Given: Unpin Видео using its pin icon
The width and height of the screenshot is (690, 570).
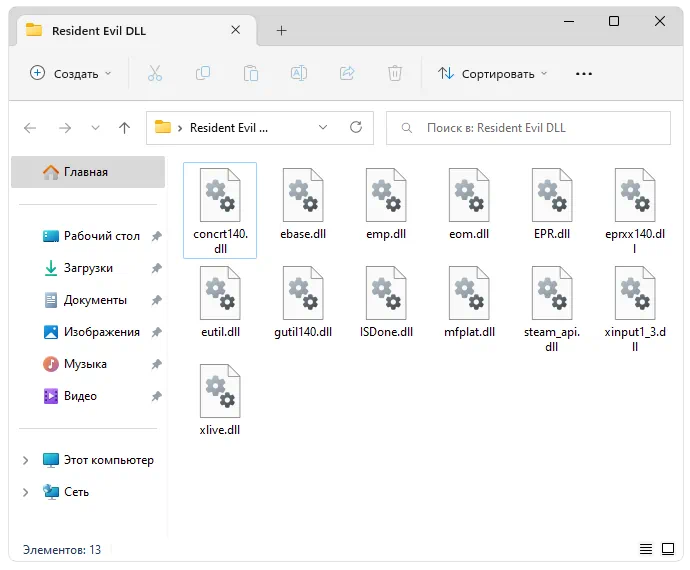Looking at the screenshot, I should pyautogui.click(x=156, y=397).
